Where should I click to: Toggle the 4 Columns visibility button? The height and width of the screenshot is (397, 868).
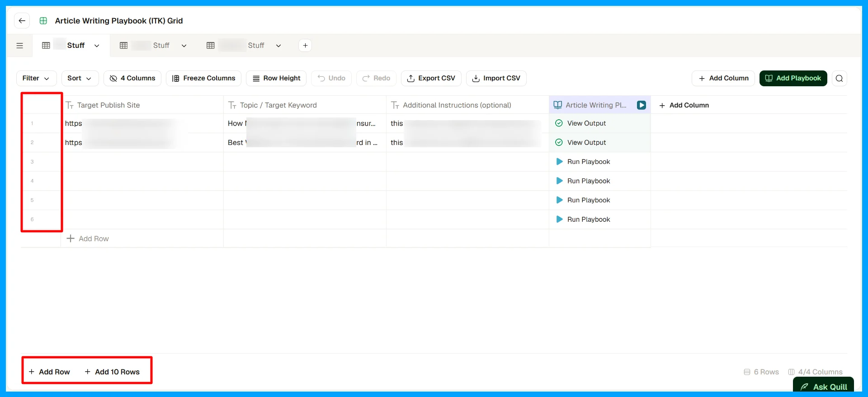(x=132, y=78)
